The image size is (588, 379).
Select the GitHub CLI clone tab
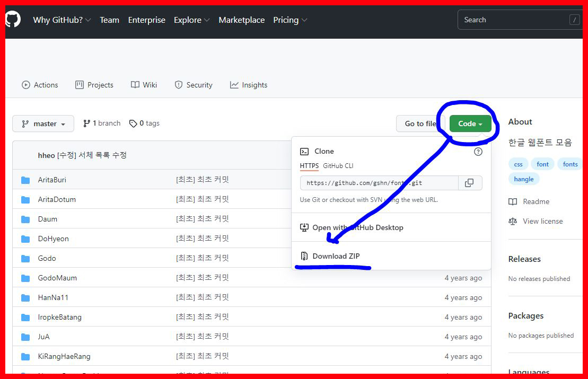338,166
